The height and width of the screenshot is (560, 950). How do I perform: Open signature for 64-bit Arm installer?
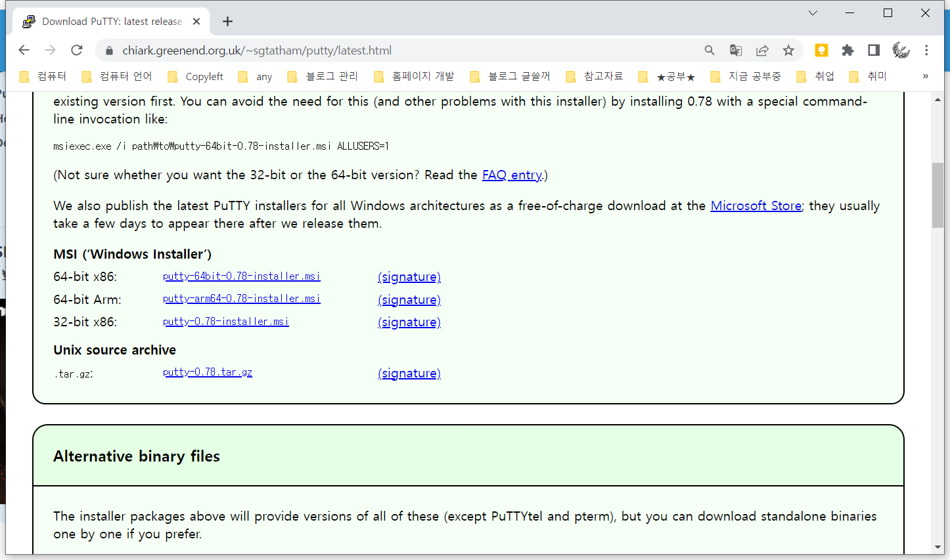point(409,300)
